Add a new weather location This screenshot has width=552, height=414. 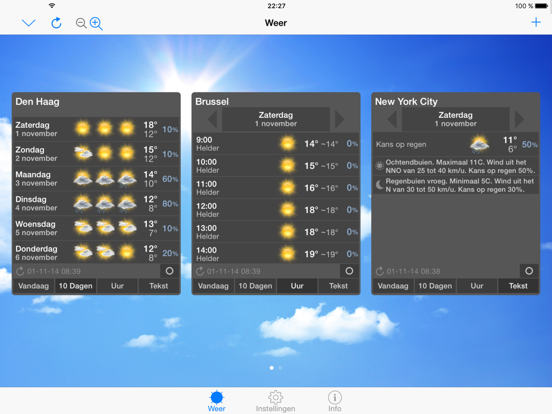click(536, 23)
